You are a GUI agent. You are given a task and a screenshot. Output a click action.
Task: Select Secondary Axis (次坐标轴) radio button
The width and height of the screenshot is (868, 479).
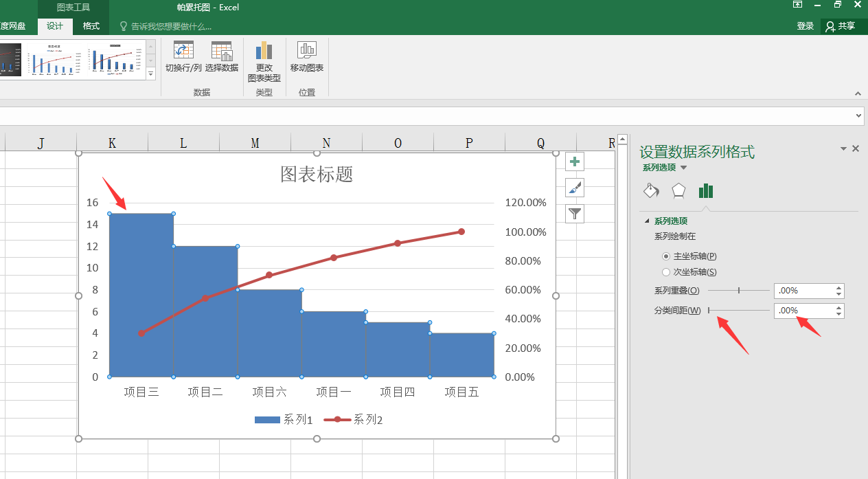[665, 272]
